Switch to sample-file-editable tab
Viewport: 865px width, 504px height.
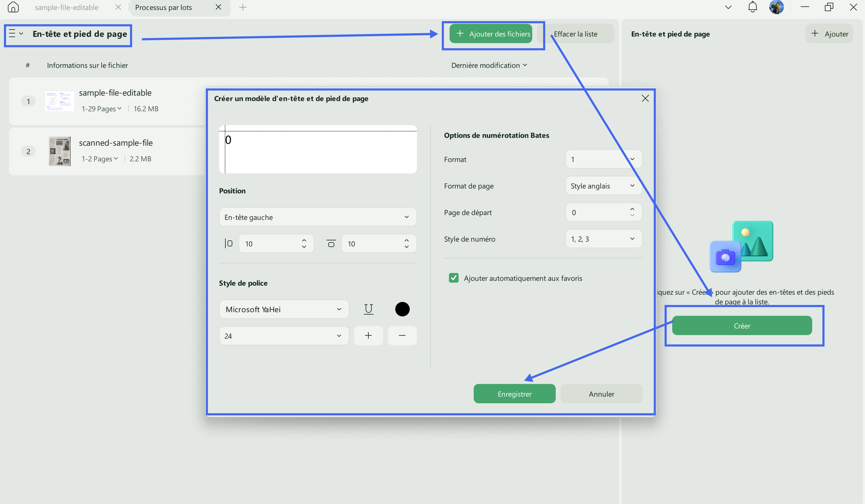pos(67,7)
